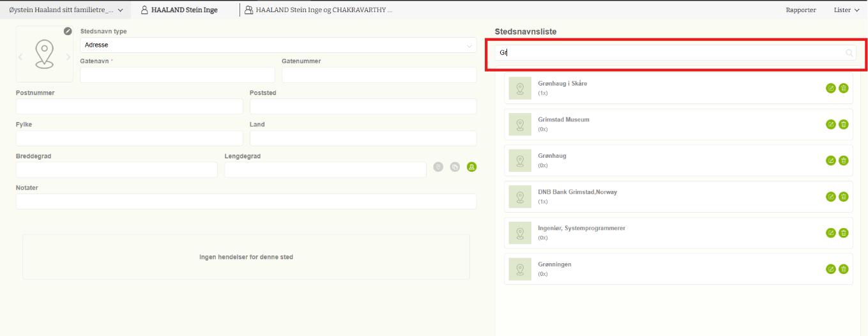Click the Notater text field
The image size is (868, 336).
(x=246, y=202)
